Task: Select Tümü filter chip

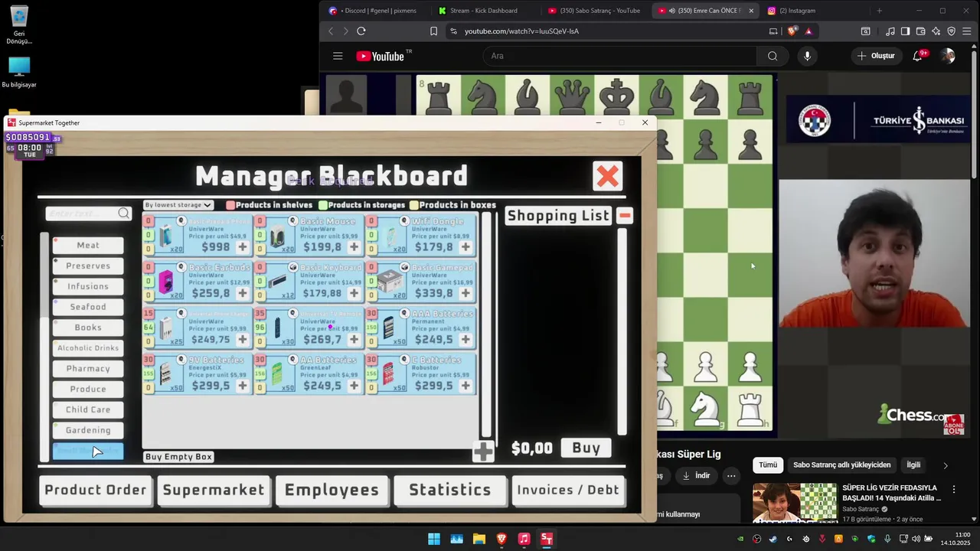Action: pyautogui.click(x=768, y=465)
